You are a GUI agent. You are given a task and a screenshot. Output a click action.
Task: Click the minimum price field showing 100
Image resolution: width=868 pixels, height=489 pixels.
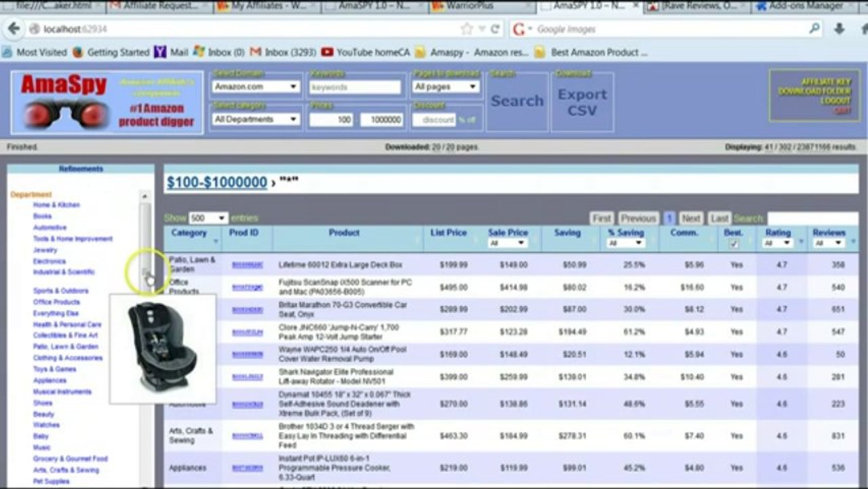331,120
